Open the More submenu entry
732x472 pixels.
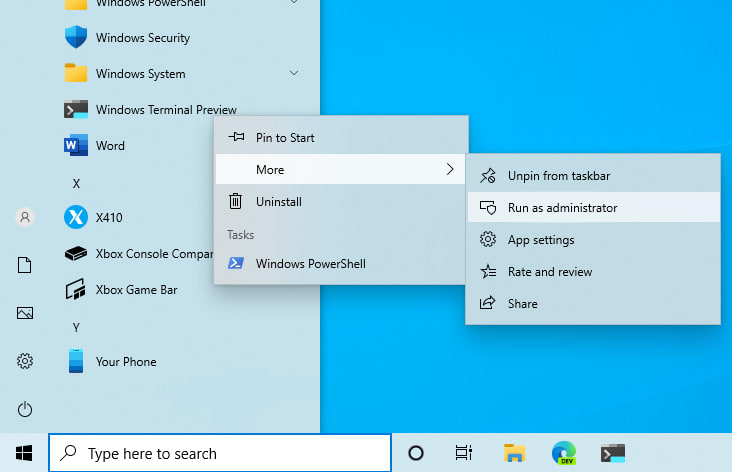[341, 169]
